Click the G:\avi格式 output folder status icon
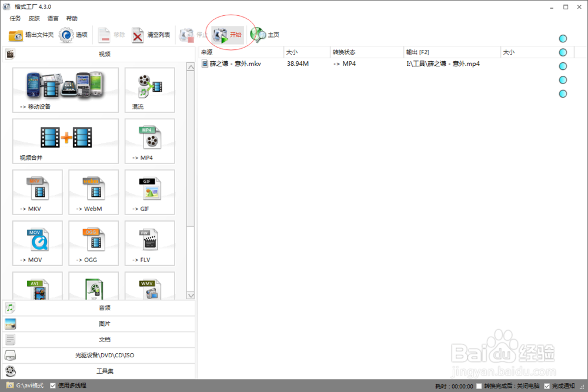 click(10, 386)
